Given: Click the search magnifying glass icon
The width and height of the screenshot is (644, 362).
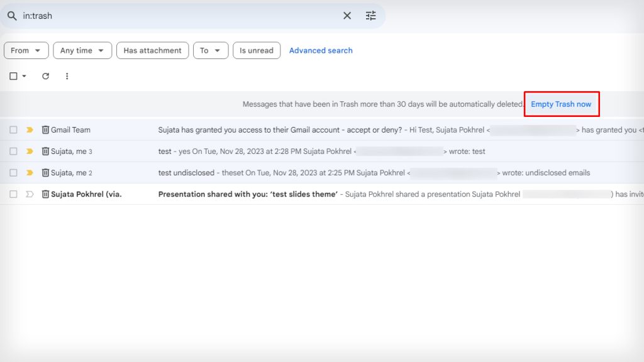Looking at the screenshot, I should 13,15.
